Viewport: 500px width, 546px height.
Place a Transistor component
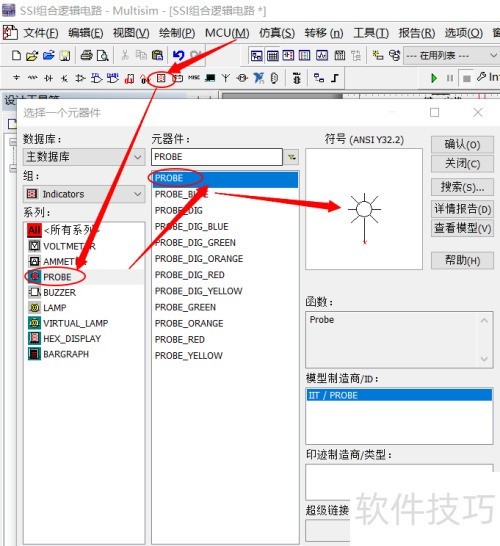(64, 78)
